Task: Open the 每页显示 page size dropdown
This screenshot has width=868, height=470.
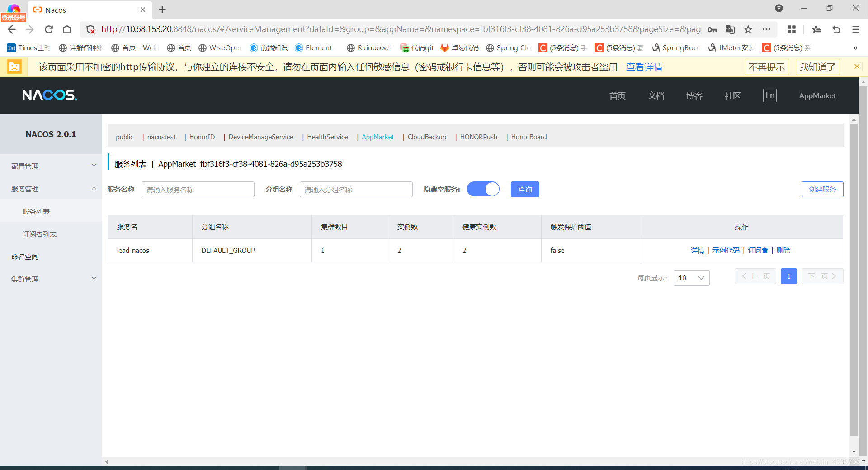Action: pyautogui.click(x=691, y=278)
